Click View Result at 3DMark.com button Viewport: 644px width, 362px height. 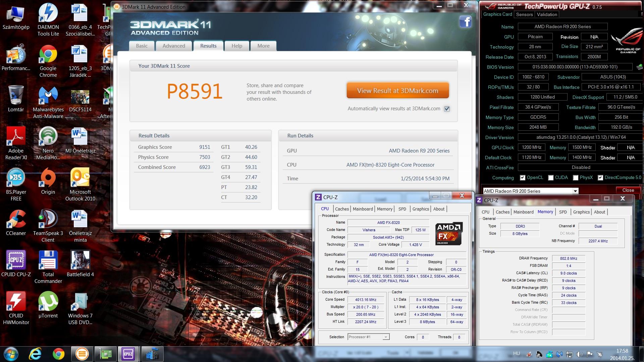click(397, 91)
